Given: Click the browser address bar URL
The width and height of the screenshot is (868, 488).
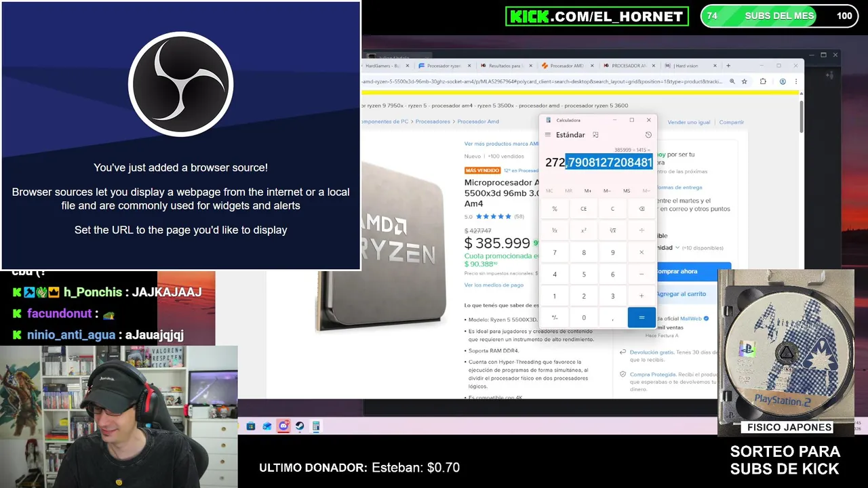Looking at the screenshot, I should pos(542,81).
